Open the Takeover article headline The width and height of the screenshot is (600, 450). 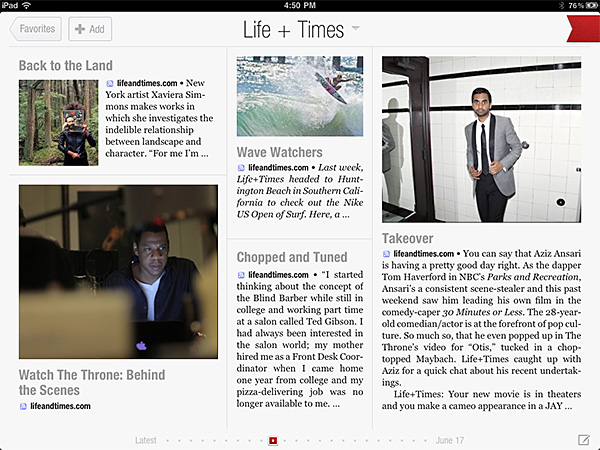pos(408,238)
